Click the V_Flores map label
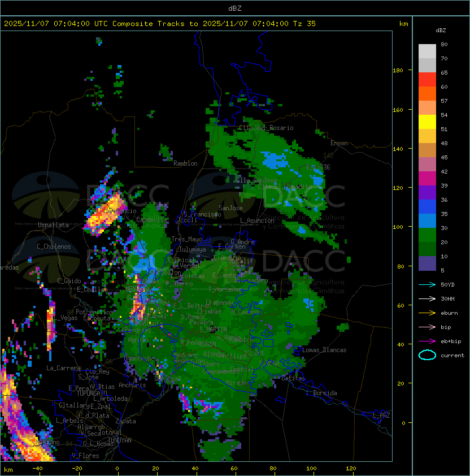Screen dimensions: 470x476 [85, 456]
